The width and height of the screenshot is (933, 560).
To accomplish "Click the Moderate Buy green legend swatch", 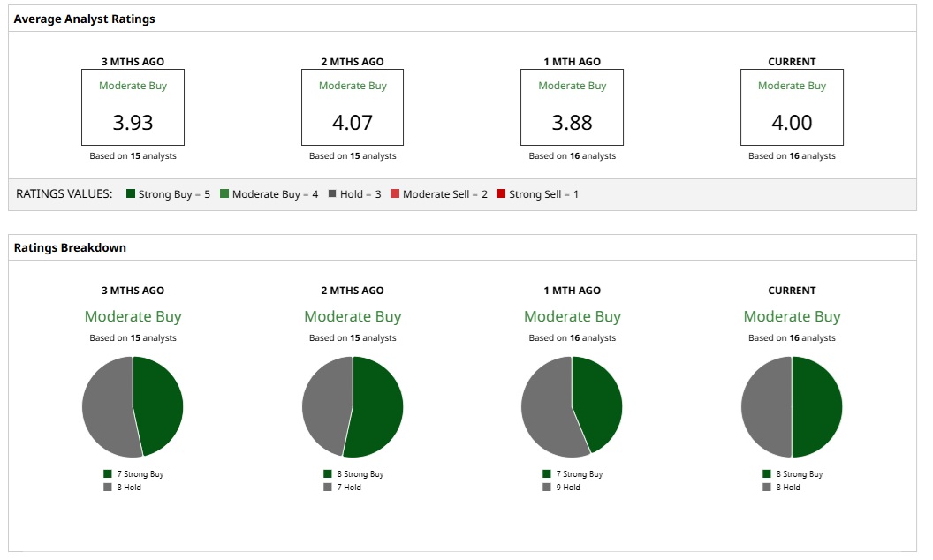I will tap(224, 193).
